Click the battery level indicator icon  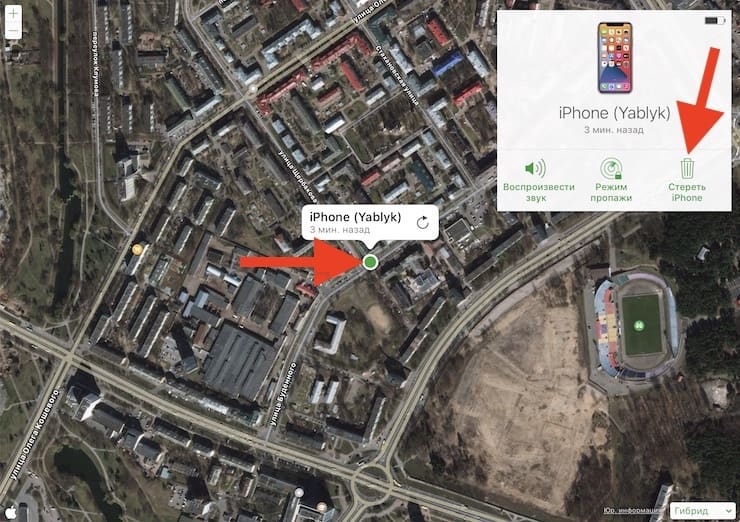pyautogui.click(x=714, y=20)
